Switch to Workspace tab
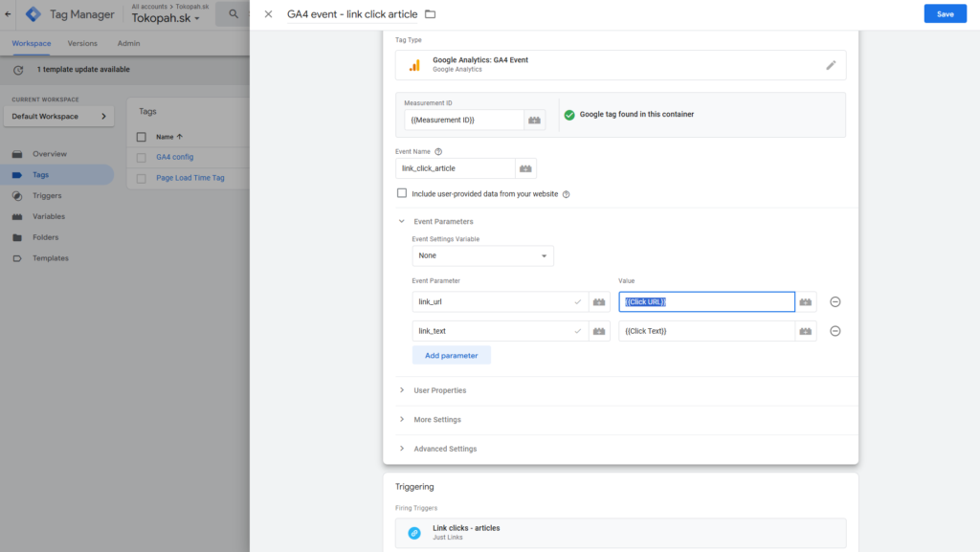This screenshot has height=552, width=980. [x=32, y=43]
